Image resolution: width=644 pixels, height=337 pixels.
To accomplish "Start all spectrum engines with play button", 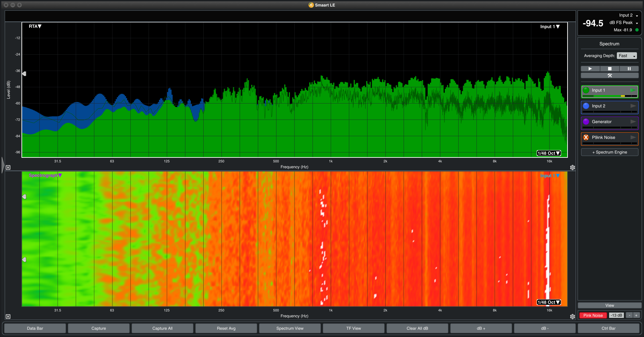I will 590,69.
